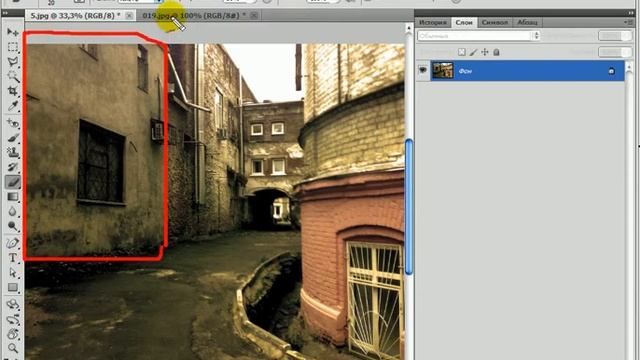Click the Фон layer name
This screenshot has width=640, height=360.
pos(465,71)
